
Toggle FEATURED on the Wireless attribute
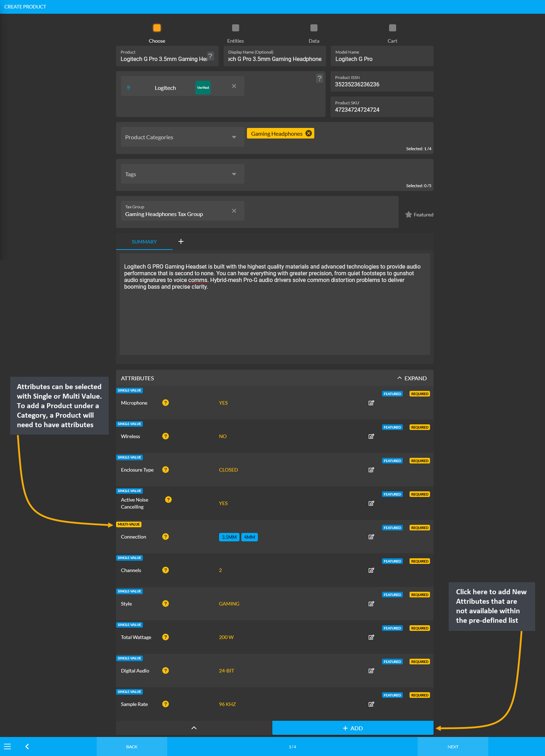click(392, 427)
